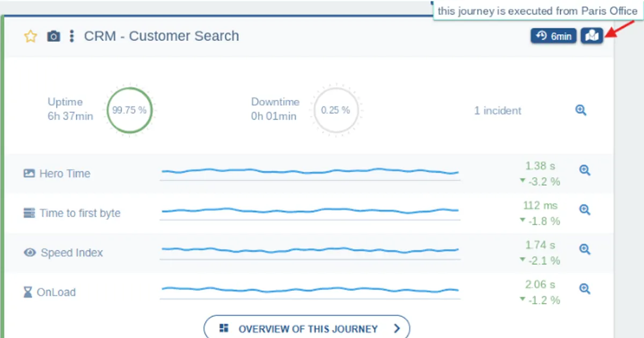Screen dimensions: 644x338
Task: Click the Speed Index sparkline chart
Action: pyautogui.click(x=310, y=250)
